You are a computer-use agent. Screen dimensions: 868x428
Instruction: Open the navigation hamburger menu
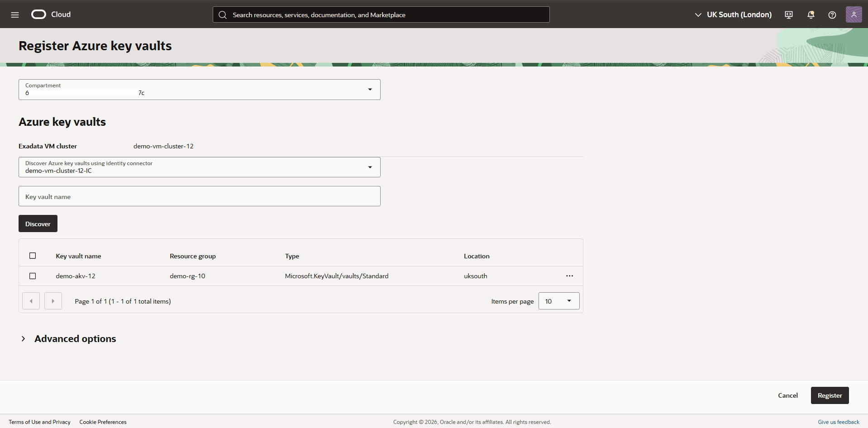(x=15, y=14)
